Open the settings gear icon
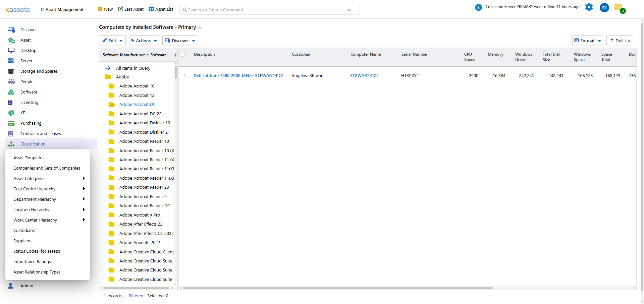The width and height of the screenshot is (644, 304). click(x=589, y=7)
